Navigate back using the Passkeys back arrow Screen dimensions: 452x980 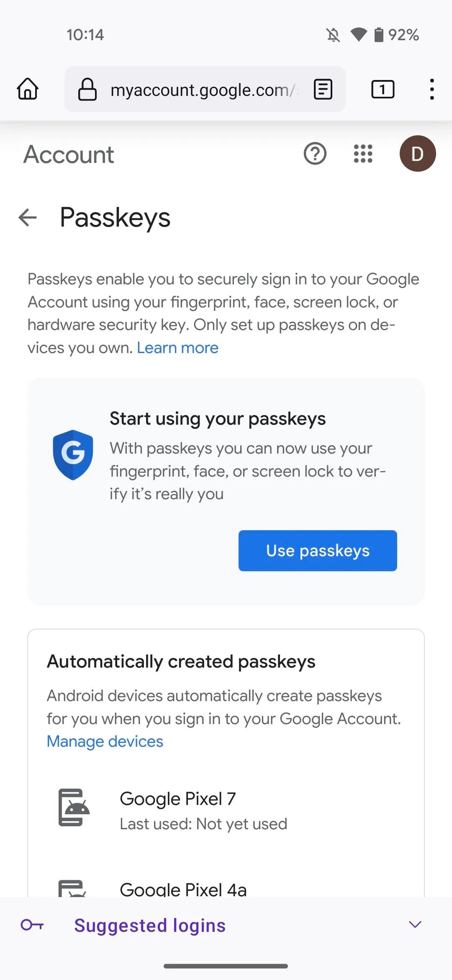28,217
